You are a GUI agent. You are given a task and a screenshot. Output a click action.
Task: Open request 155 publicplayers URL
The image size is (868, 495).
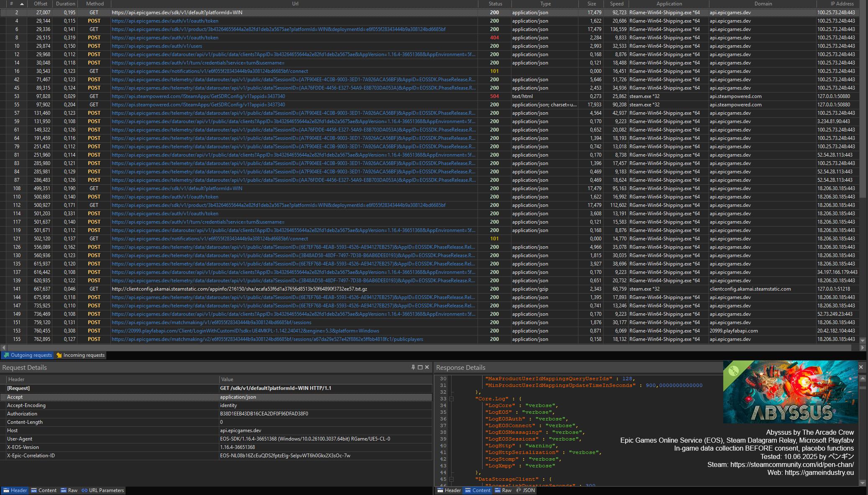(267, 339)
